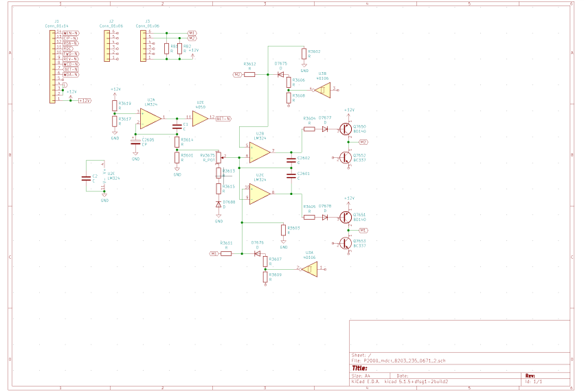Pick the U2E 4050 buffer symbol
The image size is (584, 392).
(199, 118)
